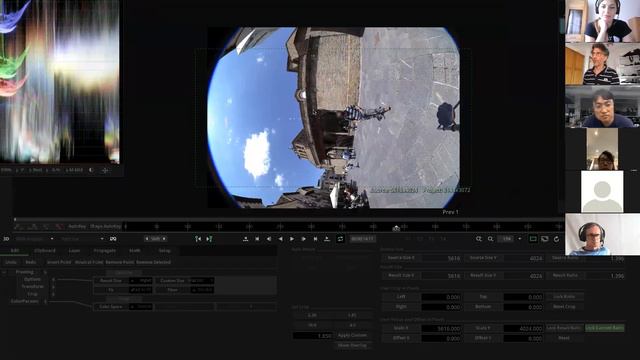This screenshot has width=640, height=360.
Task: Toggle the Lock Result Ratio button
Action: pyautogui.click(x=564, y=328)
